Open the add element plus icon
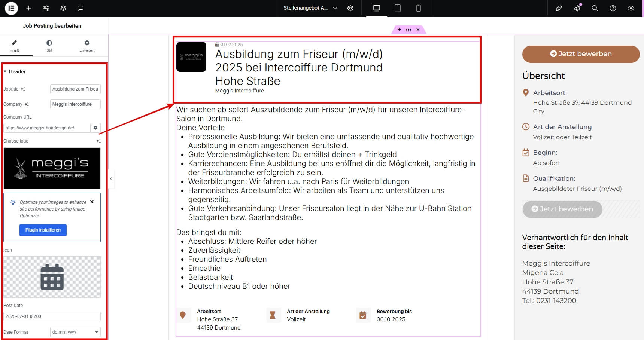 tap(28, 8)
